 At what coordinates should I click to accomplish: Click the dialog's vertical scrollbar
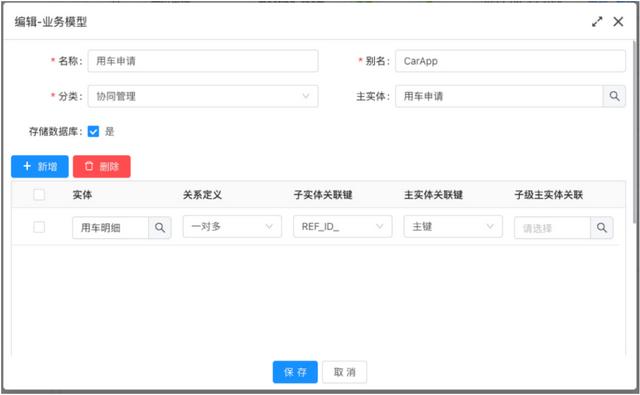(634, 131)
